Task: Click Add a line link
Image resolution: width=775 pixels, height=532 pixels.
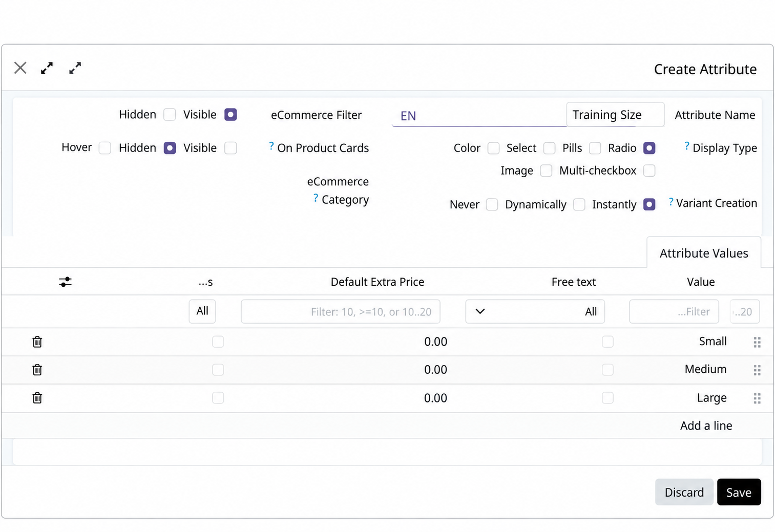Action: 706,425
